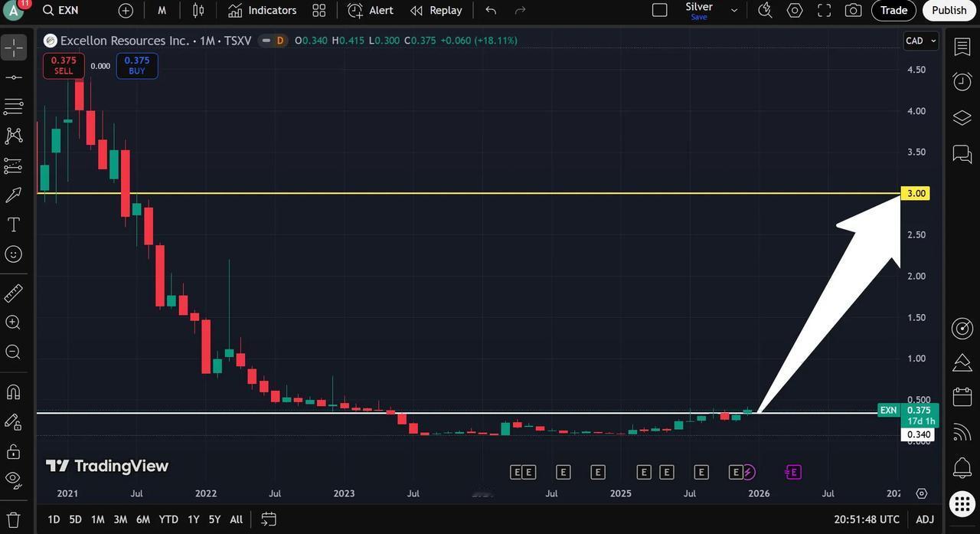Set time range to 1D
The height and width of the screenshot is (534, 980).
click(x=54, y=519)
